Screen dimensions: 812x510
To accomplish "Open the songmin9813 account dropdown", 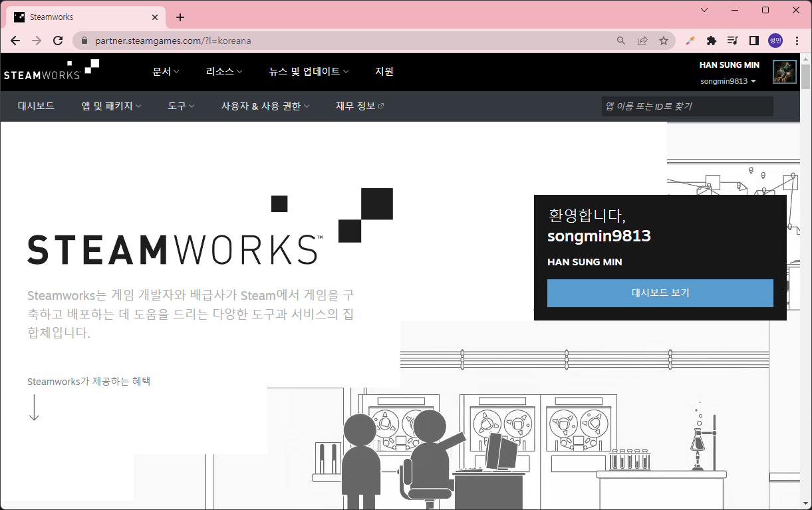I will (x=729, y=81).
